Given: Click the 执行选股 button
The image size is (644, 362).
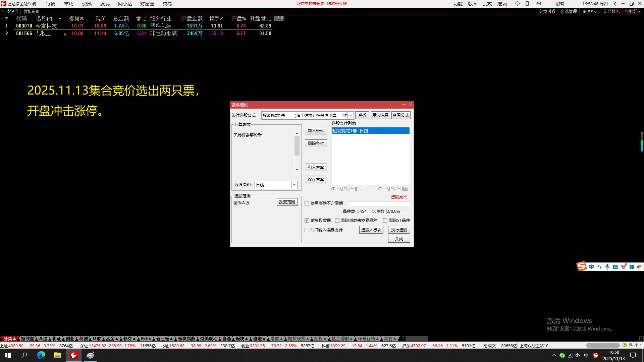Looking at the screenshot, I should pos(399,230).
